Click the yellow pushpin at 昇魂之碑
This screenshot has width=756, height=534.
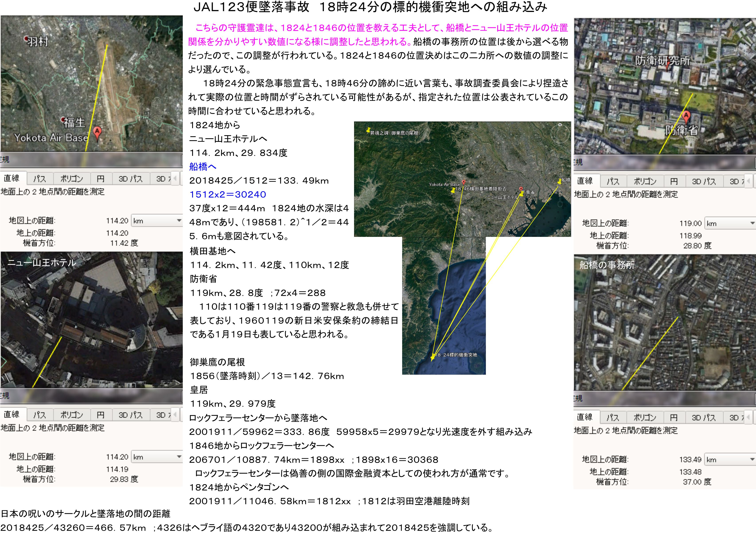(x=368, y=131)
